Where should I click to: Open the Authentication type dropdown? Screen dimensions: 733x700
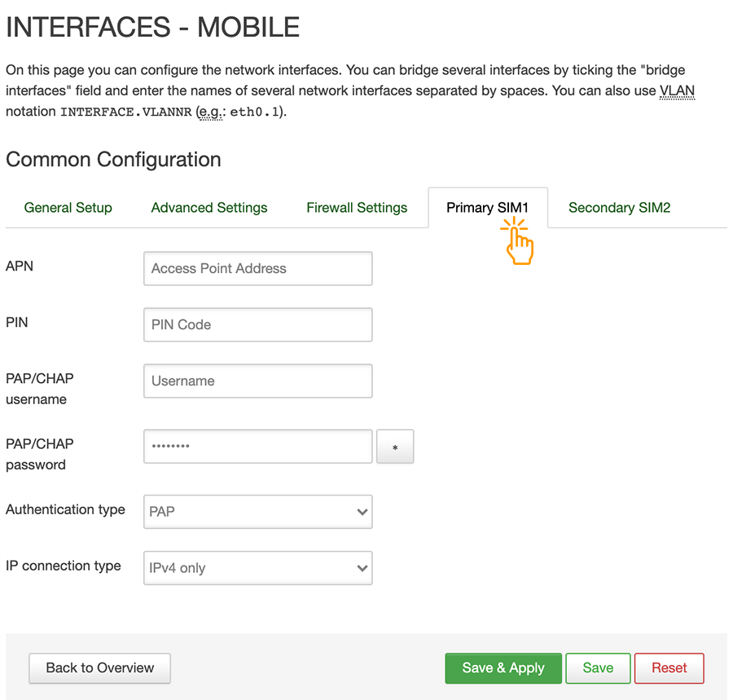pyautogui.click(x=257, y=512)
